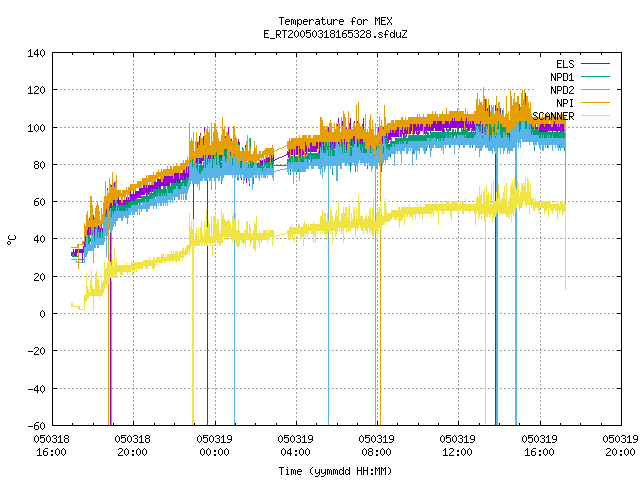This screenshot has width=640, height=480.
Task: Click the NPI legend label
Action: [x=565, y=103]
